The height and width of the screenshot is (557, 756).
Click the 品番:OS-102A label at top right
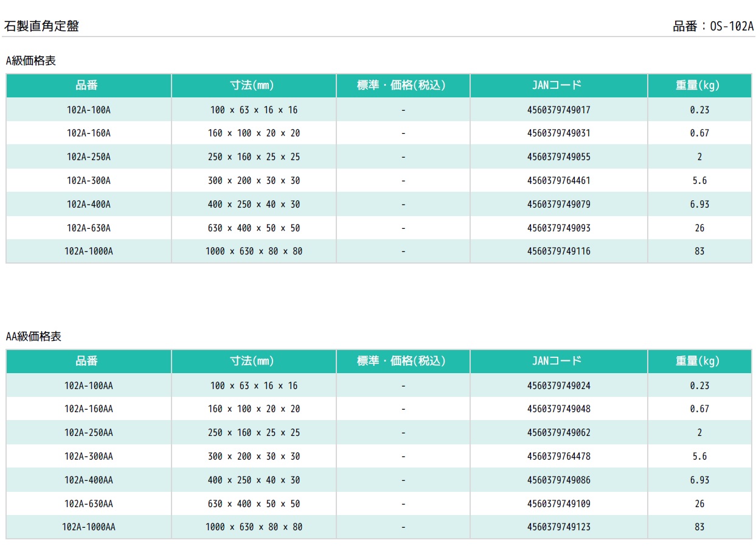click(713, 27)
